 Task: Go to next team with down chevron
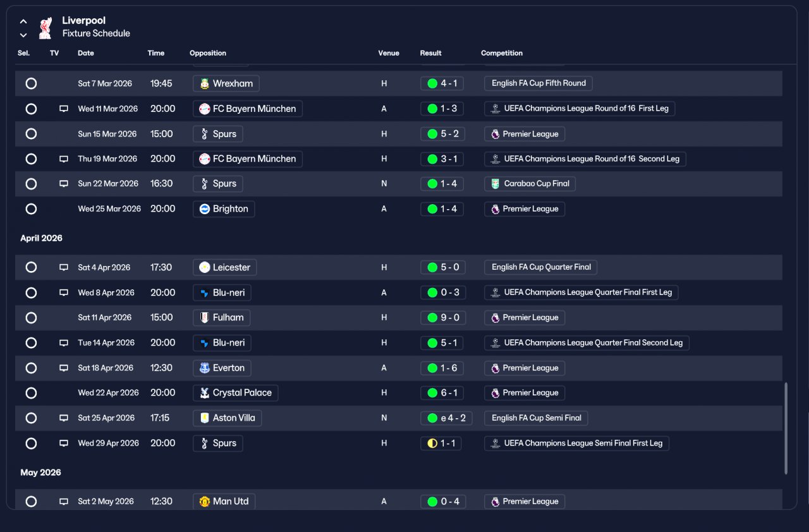pyautogui.click(x=23, y=35)
